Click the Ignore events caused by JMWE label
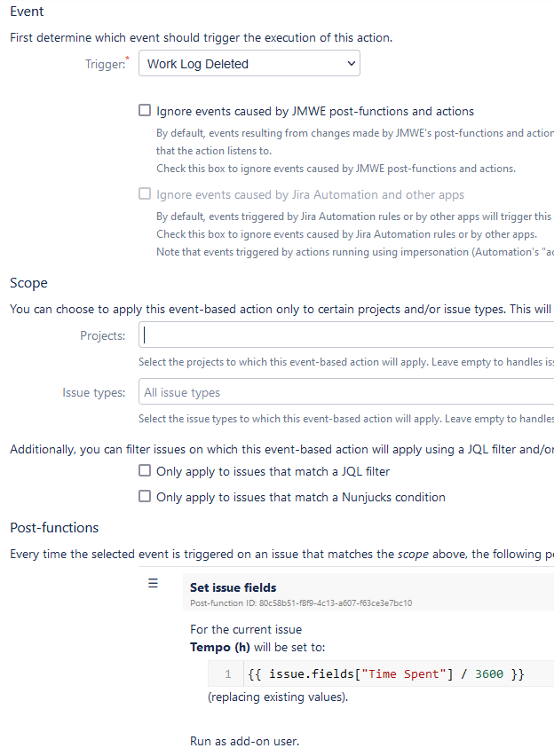The image size is (554, 756). [315, 112]
